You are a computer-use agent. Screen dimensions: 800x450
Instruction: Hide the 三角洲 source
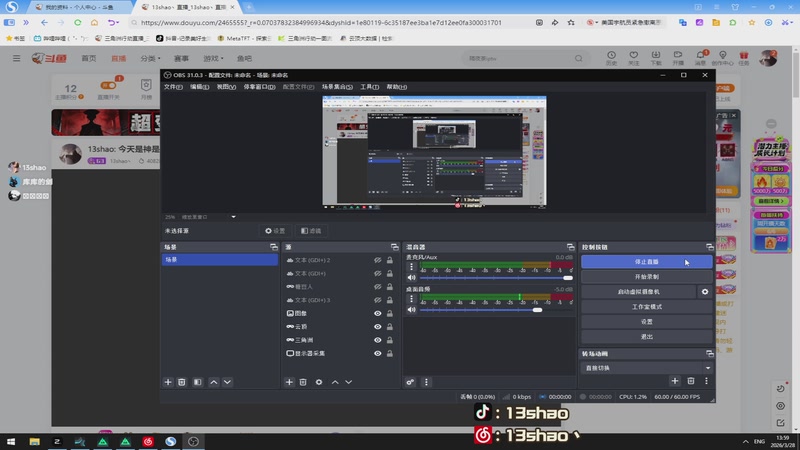378,340
